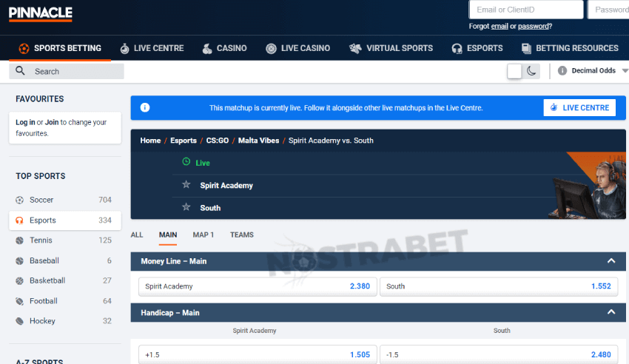This screenshot has width=629, height=364.
Task: Go to Malta Vibes breadcrumb
Action: point(259,141)
